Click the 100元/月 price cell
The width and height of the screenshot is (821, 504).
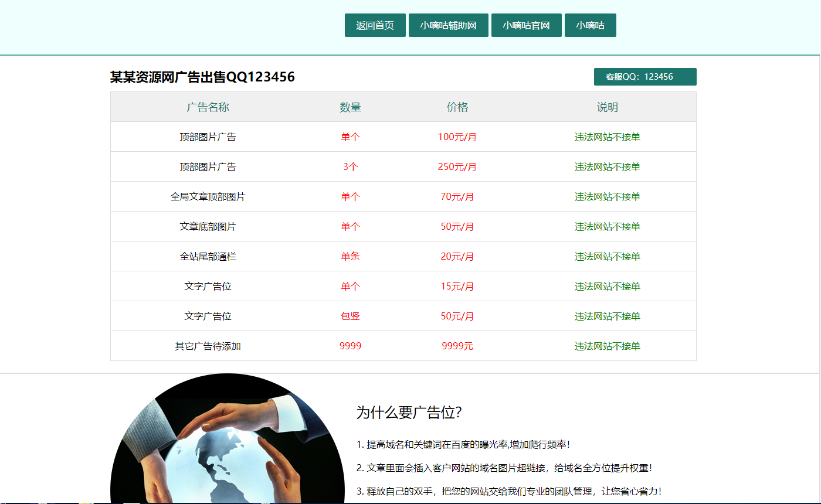[x=457, y=137]
